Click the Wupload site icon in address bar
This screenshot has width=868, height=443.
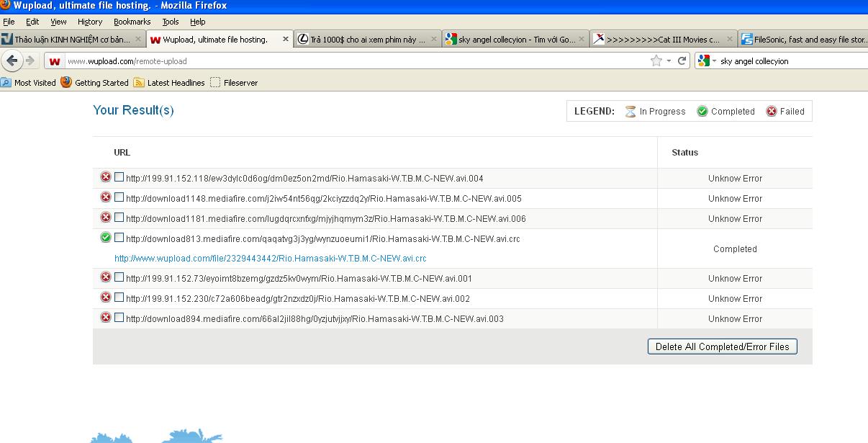click(x=55, y=61)
